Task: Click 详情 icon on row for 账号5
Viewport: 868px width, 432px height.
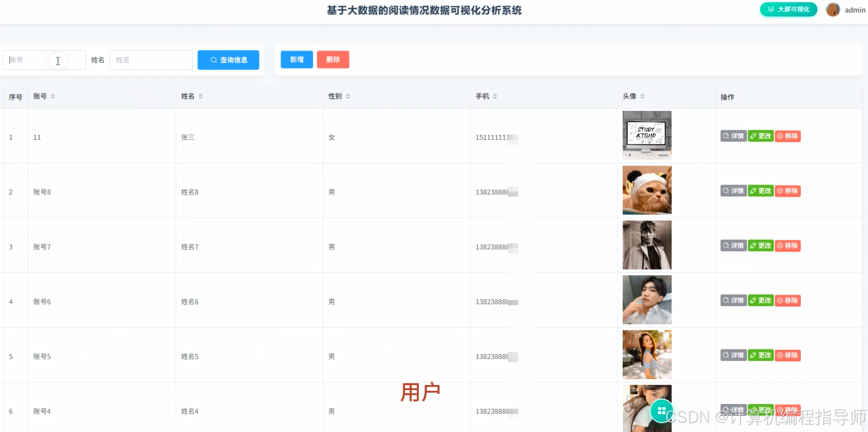Action: (726, 355)
